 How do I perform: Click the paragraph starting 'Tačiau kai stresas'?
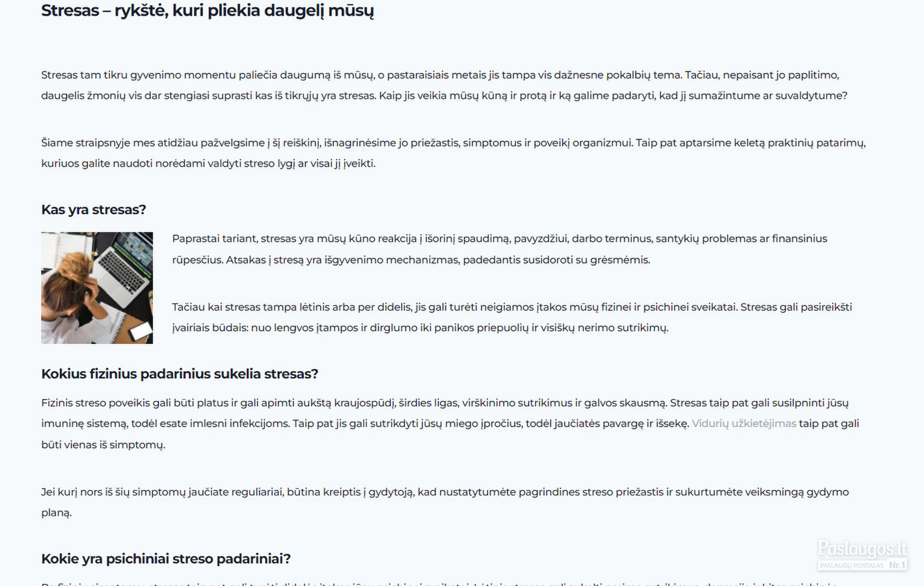pyautogui.click(x=512, y=317)
